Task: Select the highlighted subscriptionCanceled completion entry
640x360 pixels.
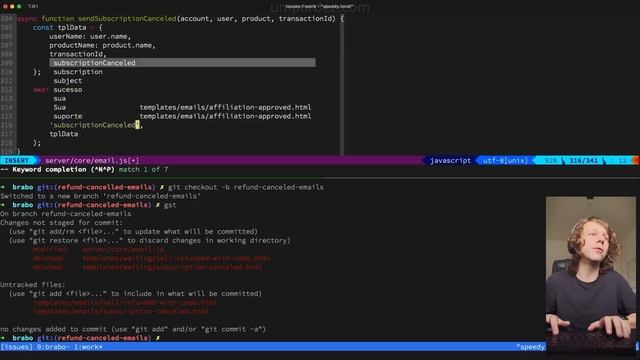Action: tap(182, 63)
